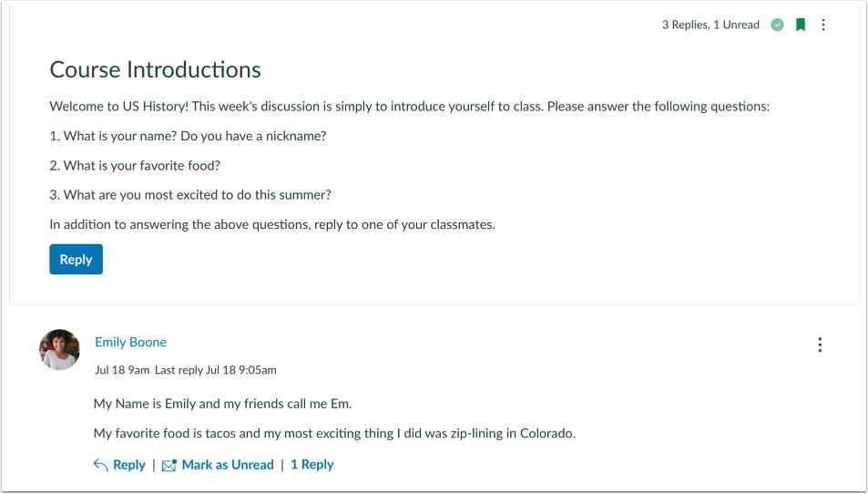Click the question about this summer
This screenshot has width=868, height=494.
(190, 195)
